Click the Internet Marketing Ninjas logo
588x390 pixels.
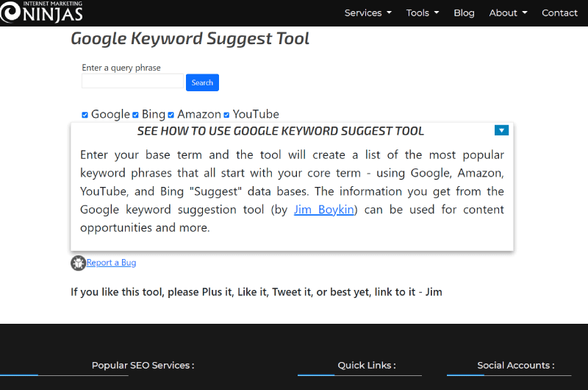pyautogui.click(x=41, y=12)
